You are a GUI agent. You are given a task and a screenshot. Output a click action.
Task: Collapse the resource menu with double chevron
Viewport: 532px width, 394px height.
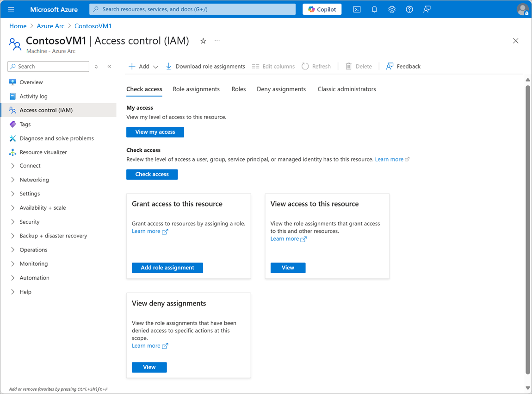[x=109, y=66]
